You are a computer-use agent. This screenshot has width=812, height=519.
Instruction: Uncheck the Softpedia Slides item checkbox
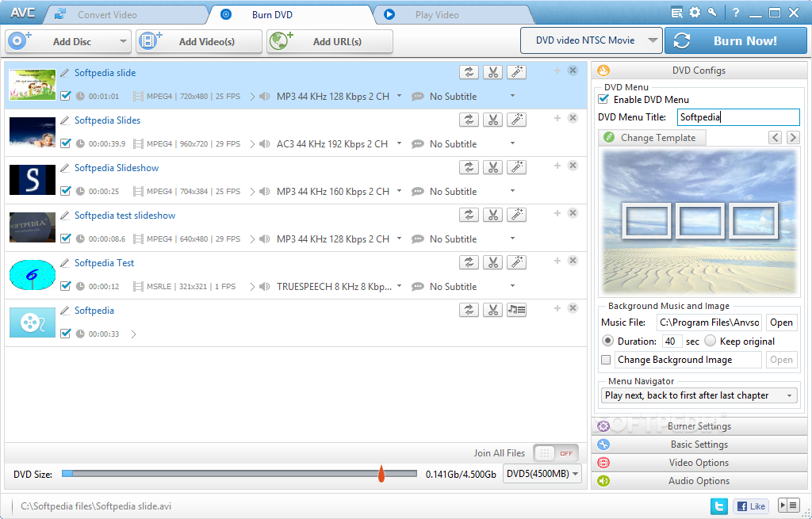[65, 143]
